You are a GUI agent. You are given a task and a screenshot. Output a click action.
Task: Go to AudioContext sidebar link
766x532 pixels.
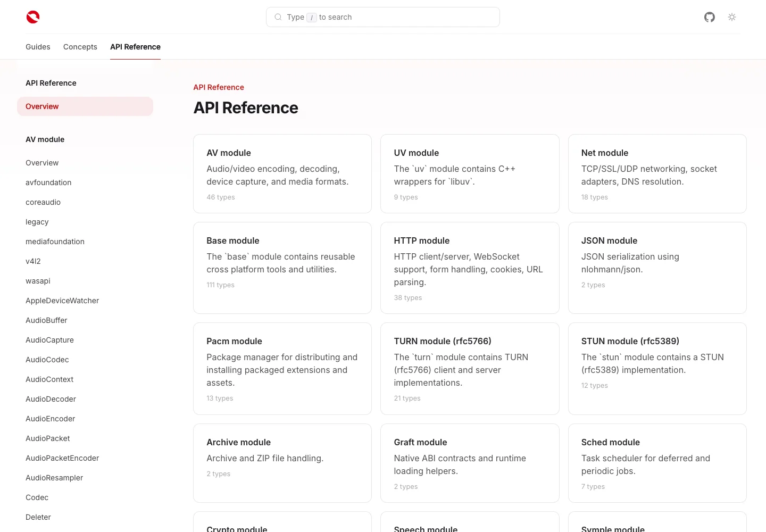tap(49, 379)
